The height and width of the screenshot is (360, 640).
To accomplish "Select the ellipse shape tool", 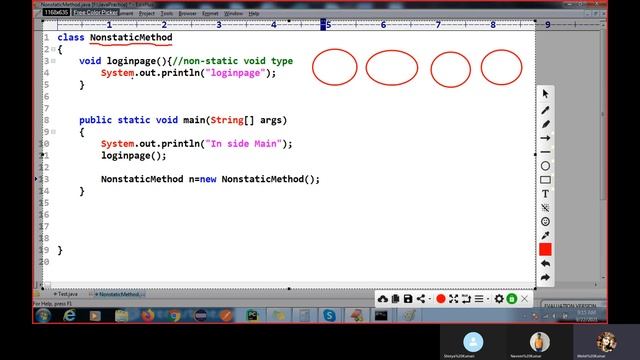I will pyautogui.click(x=545, y=166).
